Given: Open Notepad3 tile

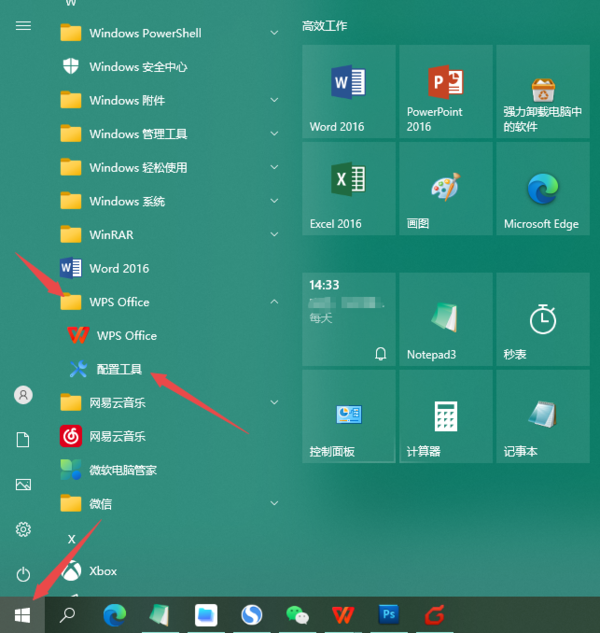Looking at the screenshot, I should coord(446,319).
